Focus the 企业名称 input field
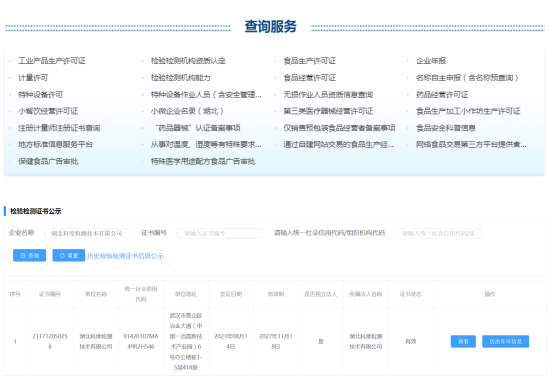Screen dimensions: 556x379 coord(87,233)
